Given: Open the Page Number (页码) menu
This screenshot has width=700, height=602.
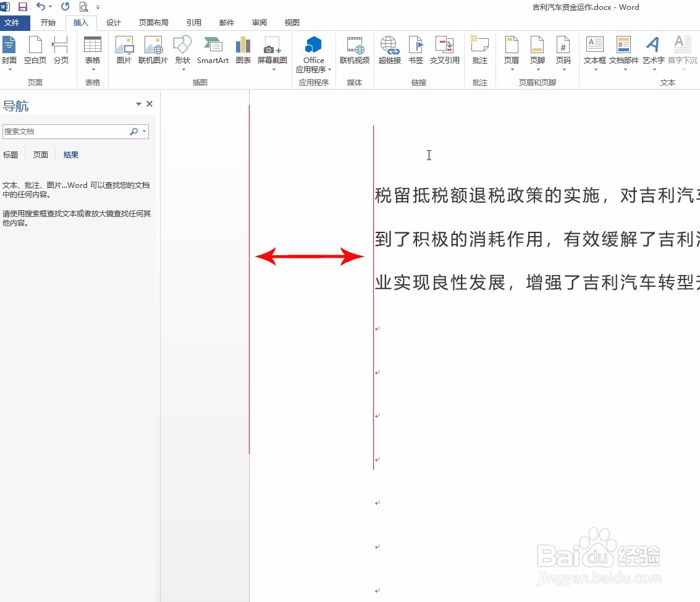Looking at the screenshot, I should 563,53.
